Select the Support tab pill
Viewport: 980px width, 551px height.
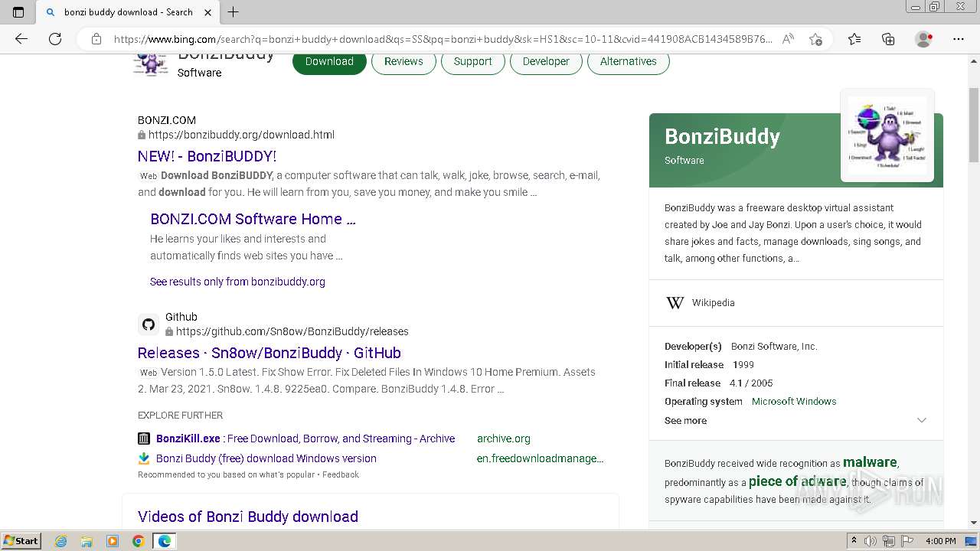(472, 61)
